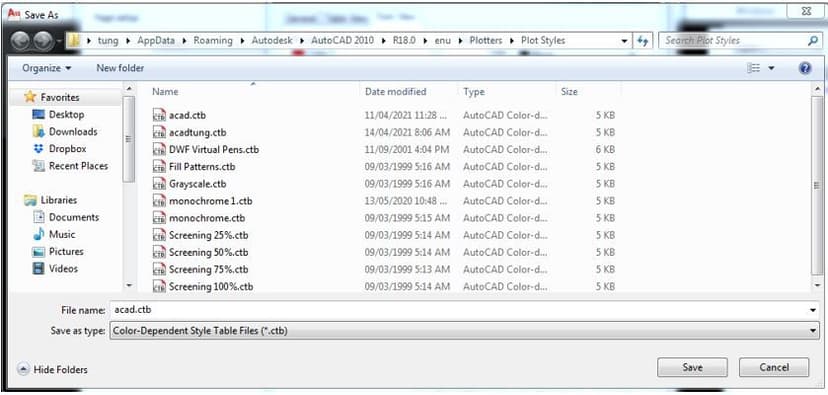Click the Forward navigation arrow button
The height and width of the screenshot is (395, 828).
(43, 41)
